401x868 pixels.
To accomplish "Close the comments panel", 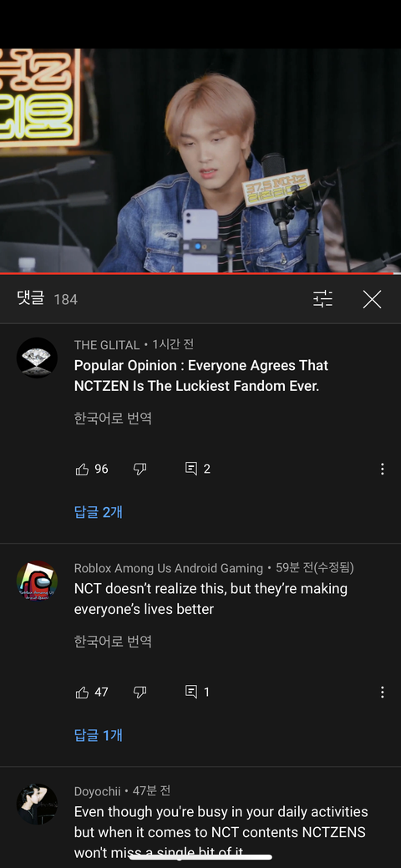I will point(373,299).
